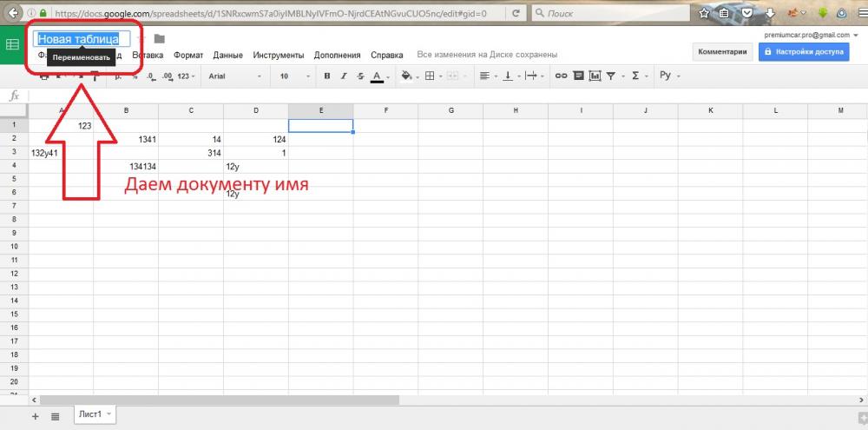The image size is (868, 430).
Task: Open the move-to-folder icon next to title
Action: [x=159, y=38]
